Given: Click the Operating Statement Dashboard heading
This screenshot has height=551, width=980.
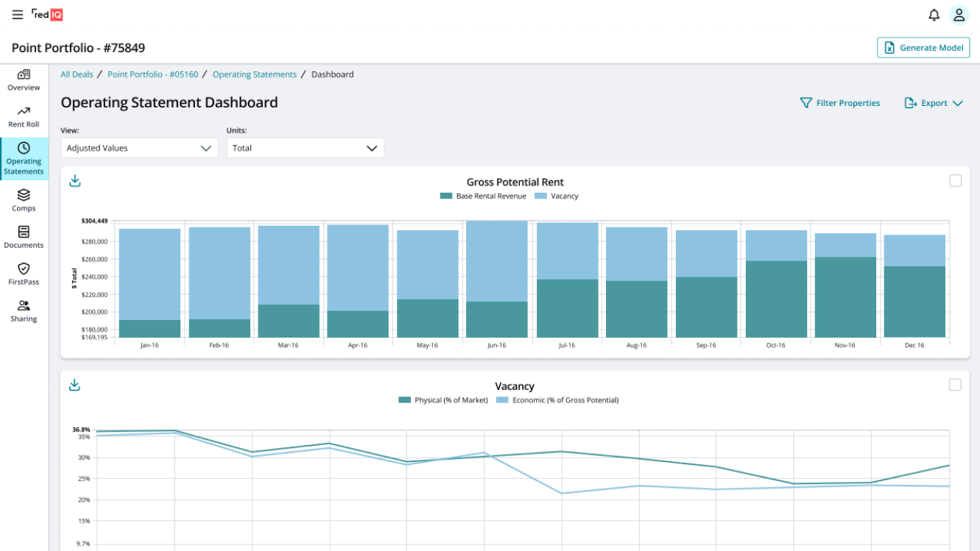Looking at the screenshot, I should click(169, 102).
